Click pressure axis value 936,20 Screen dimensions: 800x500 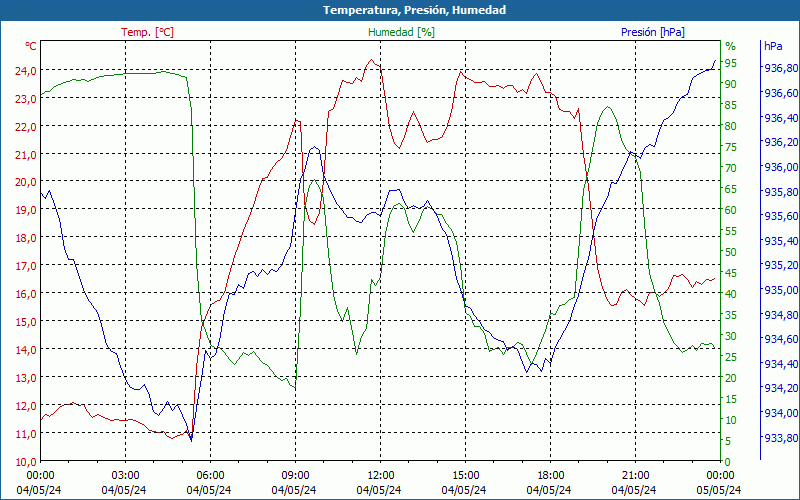click(x=781, y=142)
